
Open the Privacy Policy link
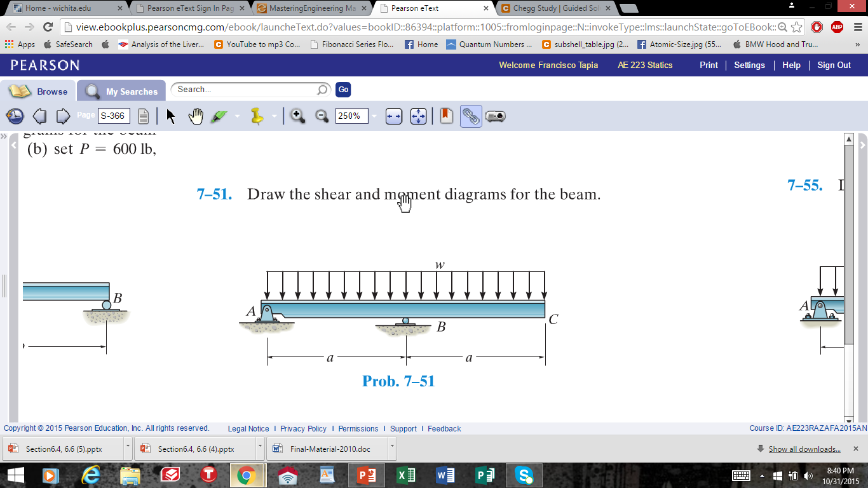pyautogui.click(x=304, y=429)
